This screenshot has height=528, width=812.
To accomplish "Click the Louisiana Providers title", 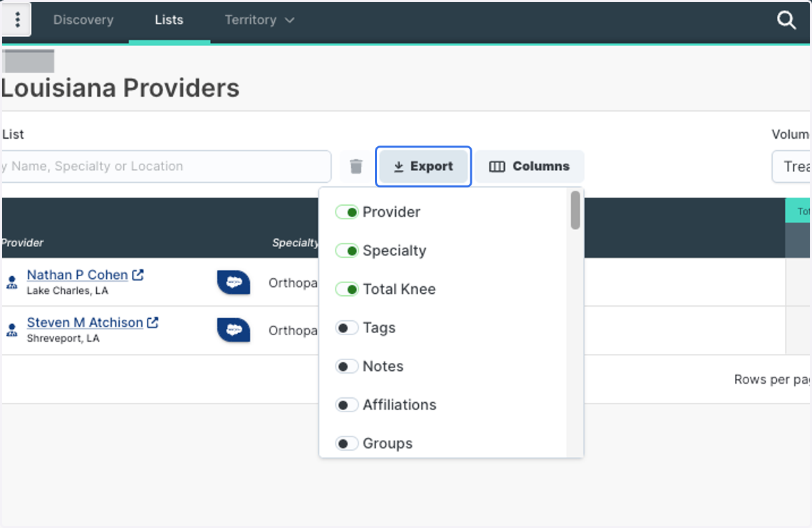I will (x=120, y=88).
